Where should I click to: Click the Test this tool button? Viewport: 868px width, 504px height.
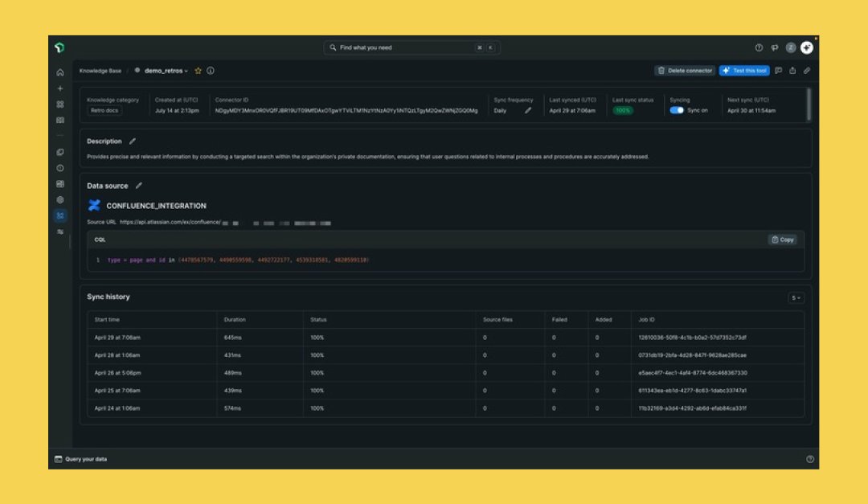coord(744,71)
